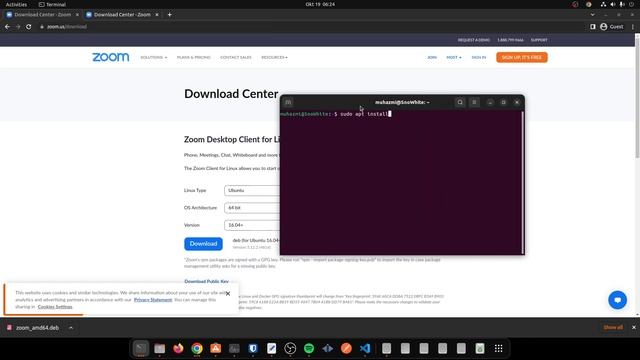
Task: Click the browser address bar
Action: pos(310,27)
